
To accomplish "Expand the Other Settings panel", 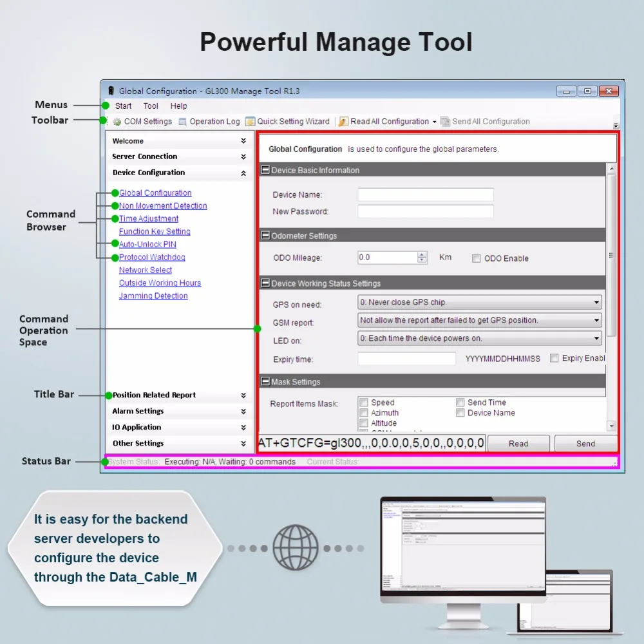I will [243, 443].
